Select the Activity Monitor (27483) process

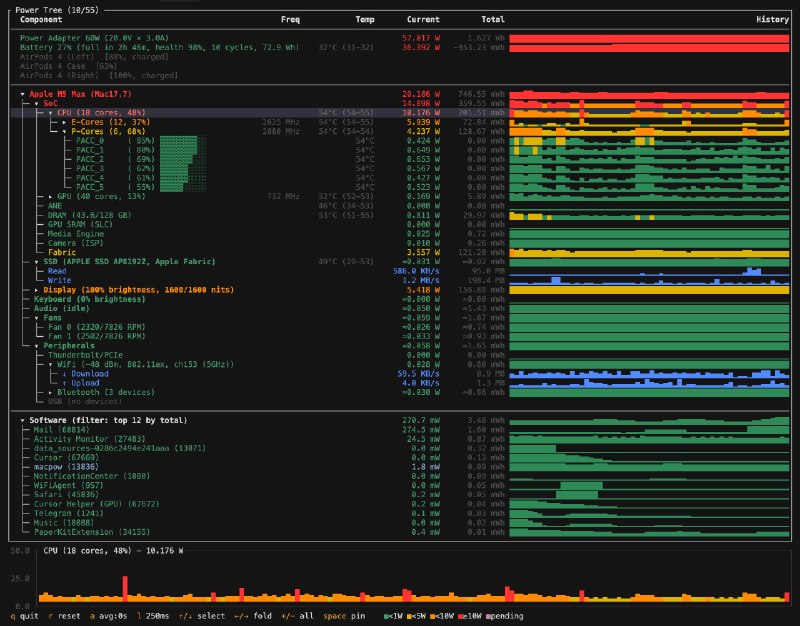(x=400, y=439)
